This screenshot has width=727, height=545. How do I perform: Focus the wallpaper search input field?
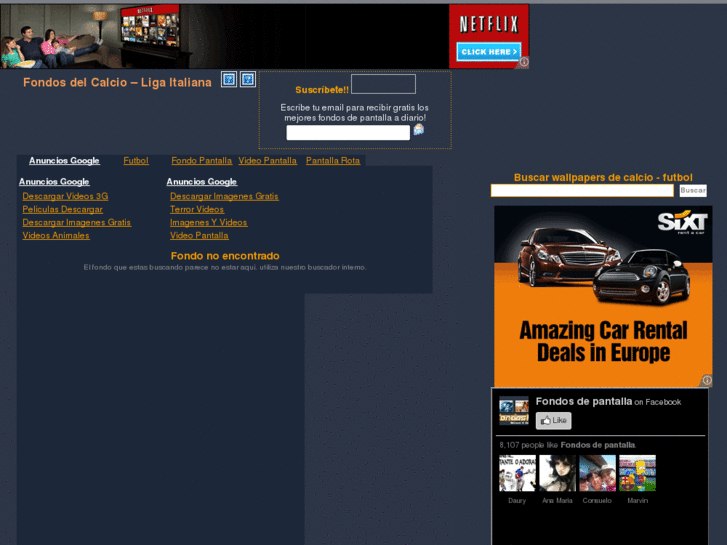(582, 190)
